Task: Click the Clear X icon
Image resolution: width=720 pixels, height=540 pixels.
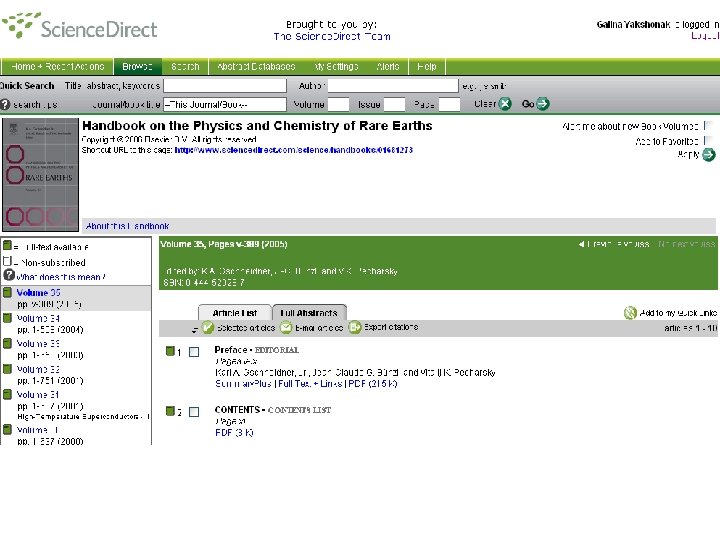Action: [x=505, y=104]
